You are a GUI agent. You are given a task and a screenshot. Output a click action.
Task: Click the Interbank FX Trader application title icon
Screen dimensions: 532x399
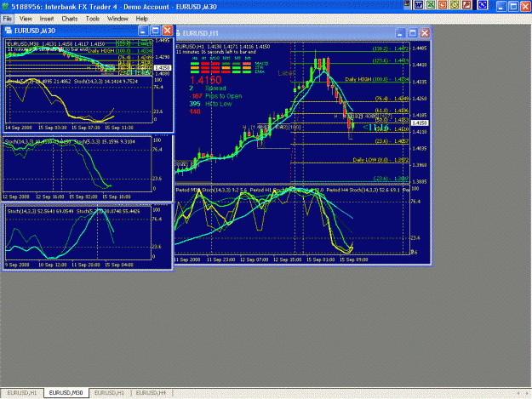pos(5,7)
